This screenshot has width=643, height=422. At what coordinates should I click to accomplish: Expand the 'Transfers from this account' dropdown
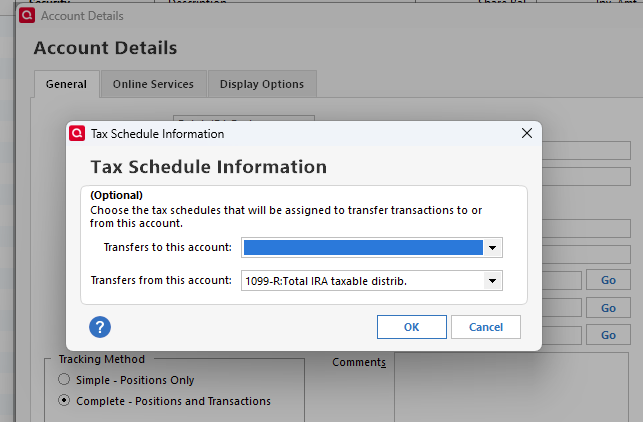click(x=493, y=281)
